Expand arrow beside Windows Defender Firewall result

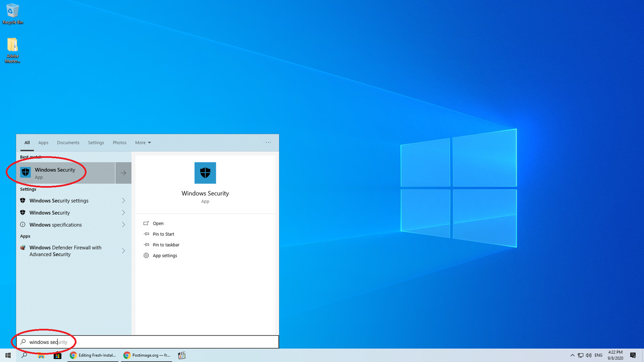click(123, 251)
